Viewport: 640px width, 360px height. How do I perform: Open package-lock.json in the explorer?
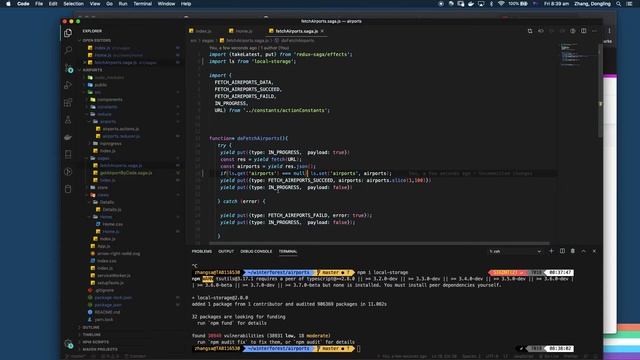pos(113,298)
